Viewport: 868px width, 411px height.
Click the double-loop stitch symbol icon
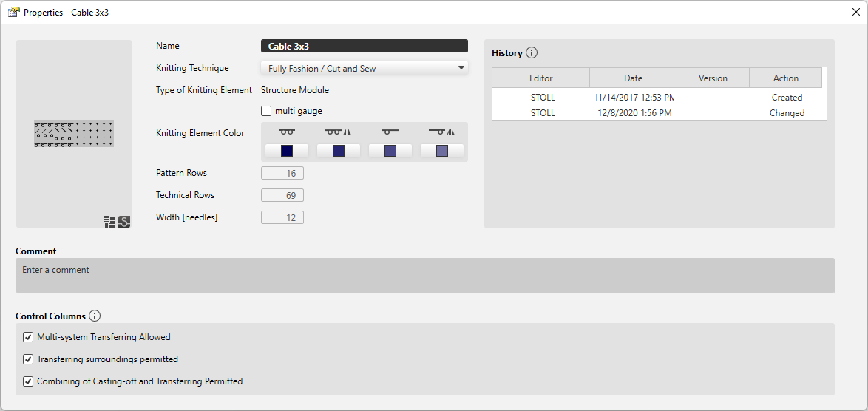pos(286,132)
